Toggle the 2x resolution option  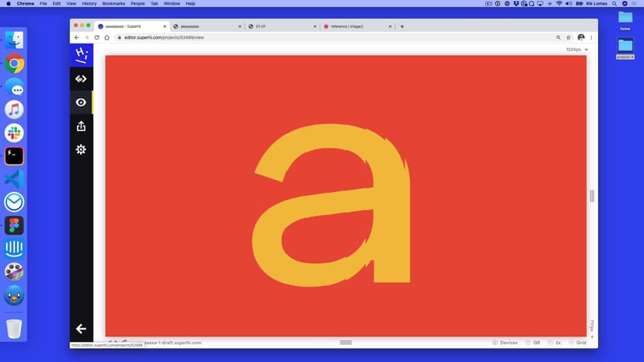pos(555,343)
